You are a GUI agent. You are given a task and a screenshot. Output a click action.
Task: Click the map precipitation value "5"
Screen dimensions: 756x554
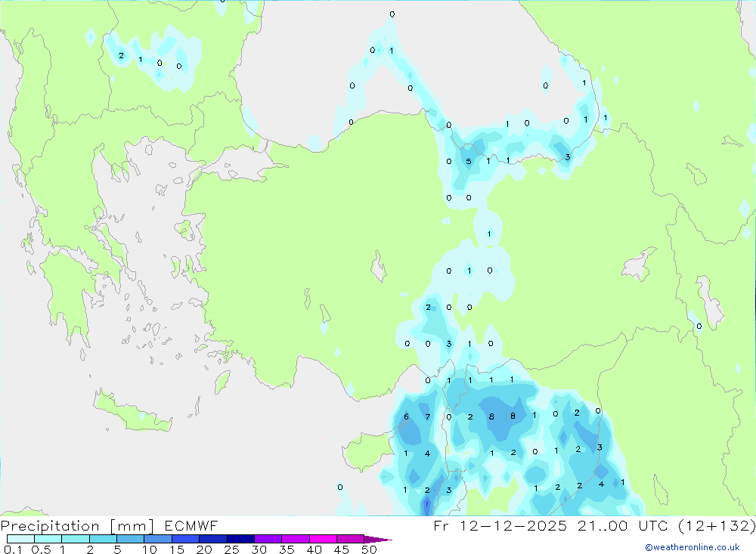468,161
